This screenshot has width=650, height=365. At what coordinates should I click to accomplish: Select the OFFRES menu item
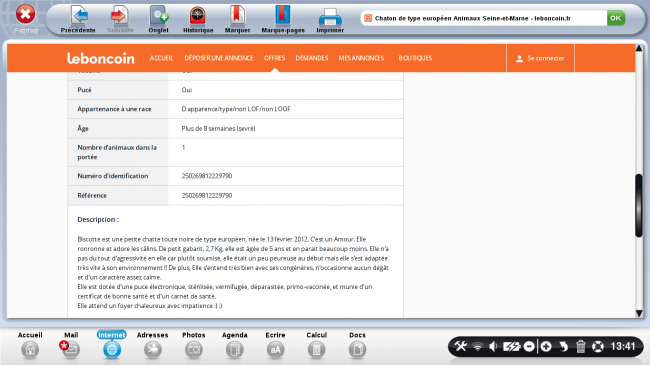click(274, 58)
